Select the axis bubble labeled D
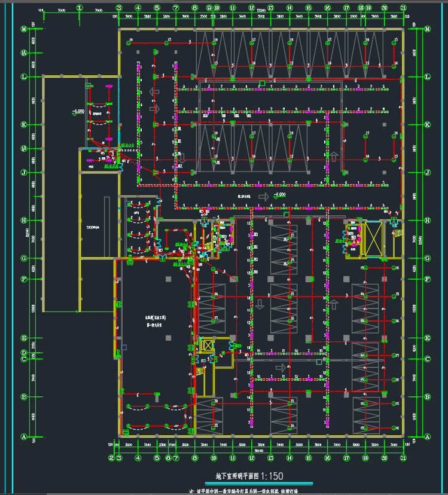Viewport: 448px width, 495px height. tap(23, 353)
